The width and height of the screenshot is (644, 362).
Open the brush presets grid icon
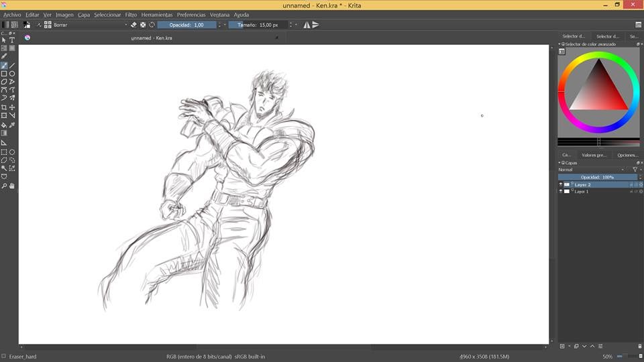pyautogui.click(x=48, y=25)
